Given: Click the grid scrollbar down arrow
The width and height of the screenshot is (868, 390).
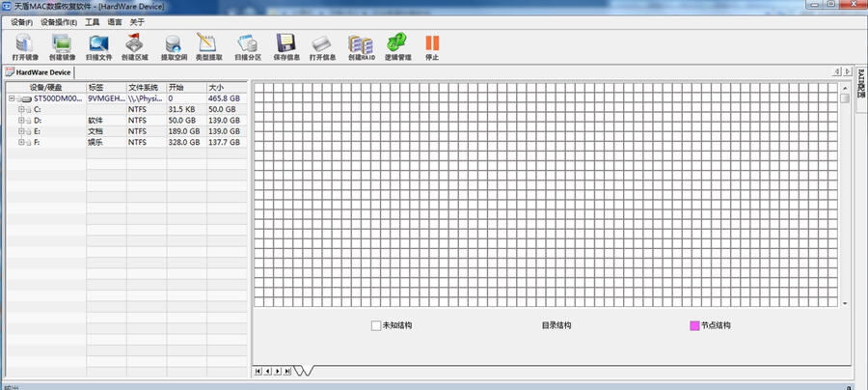Looking at the screenshot, I should click(845, 303).
